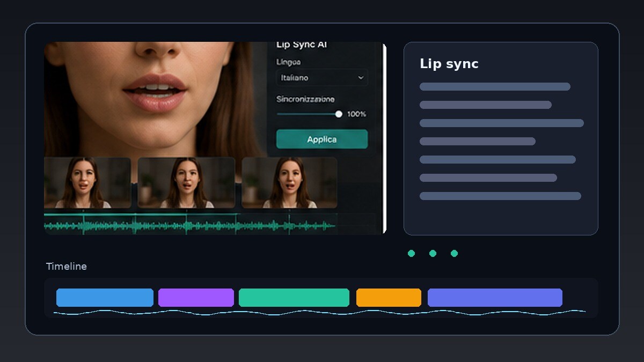
Task: Select the indigo timeline clip
Action: (495, 298)
